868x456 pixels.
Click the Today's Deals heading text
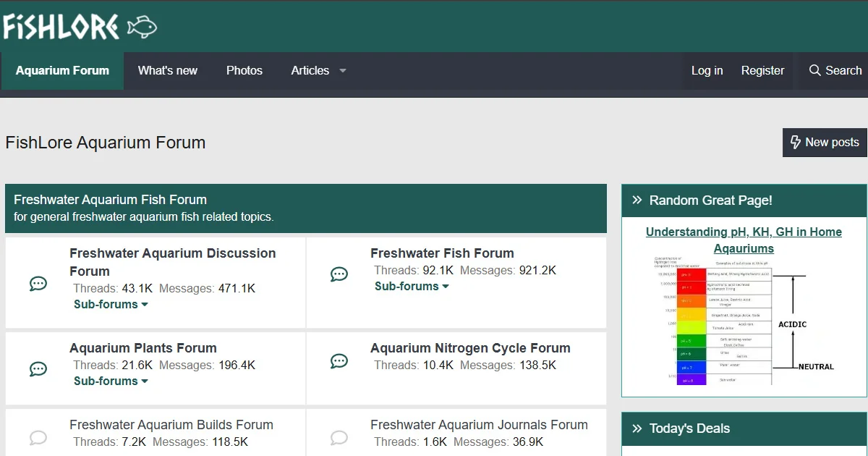(x=689, y=428)
